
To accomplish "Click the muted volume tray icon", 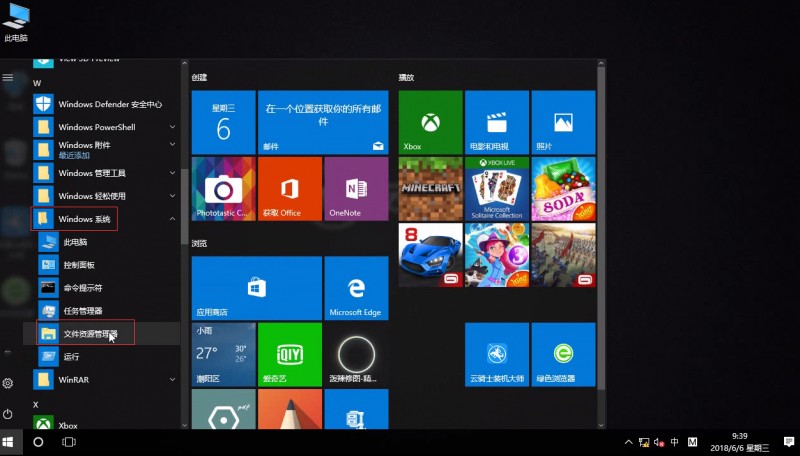I will pos(659,442).
